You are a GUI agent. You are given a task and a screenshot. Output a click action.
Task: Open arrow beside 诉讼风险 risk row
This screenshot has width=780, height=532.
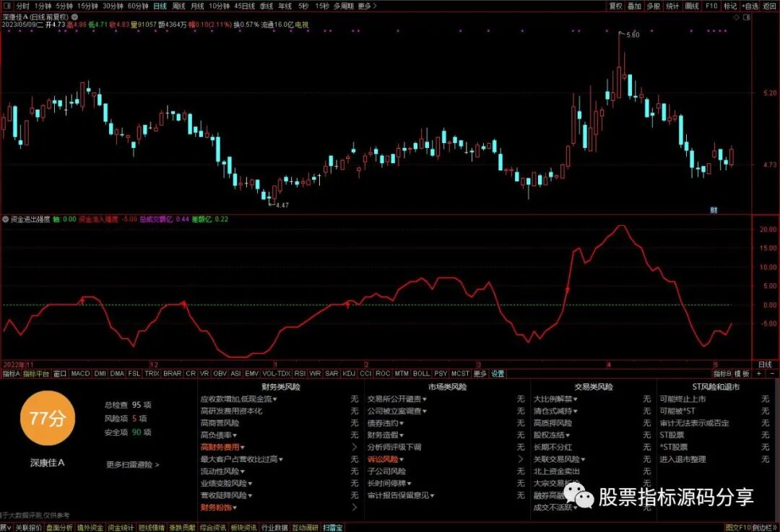[521, 459]
